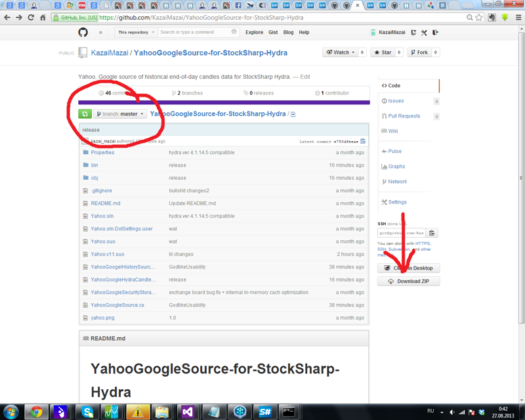The image size is (525, 420).
Task: Copy the latest commit SHA
Action: [x=363, y=141]
